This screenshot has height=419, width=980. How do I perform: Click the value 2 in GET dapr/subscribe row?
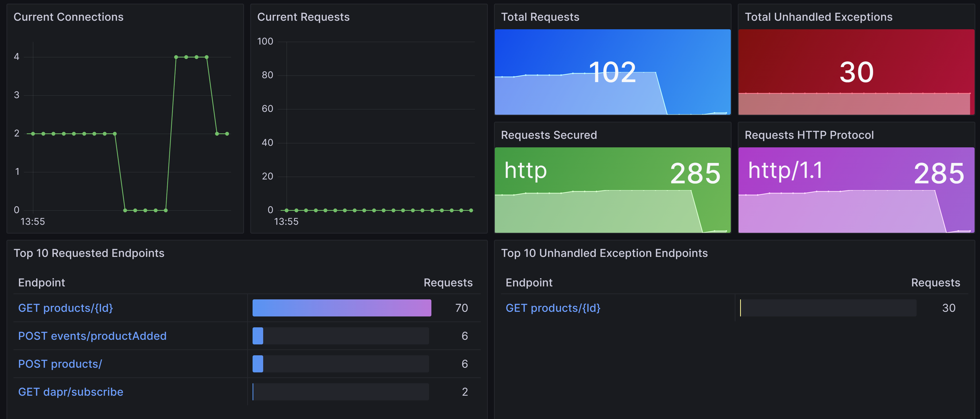465,392
